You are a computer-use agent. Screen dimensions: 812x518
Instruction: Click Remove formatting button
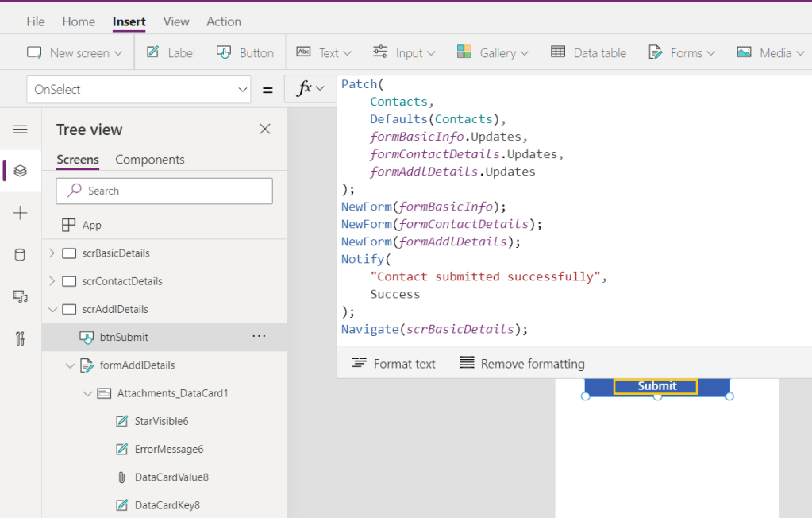[x=521, y=364]
